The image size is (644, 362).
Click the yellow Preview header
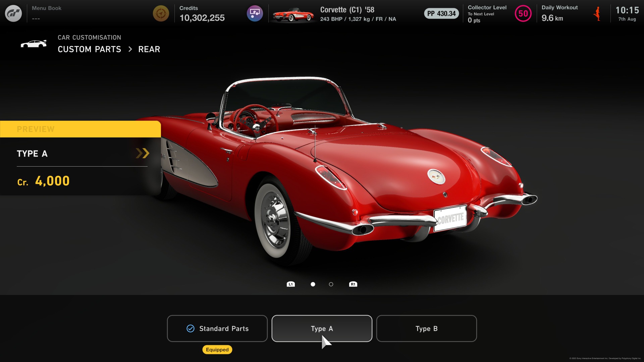(x=80, y=129)
